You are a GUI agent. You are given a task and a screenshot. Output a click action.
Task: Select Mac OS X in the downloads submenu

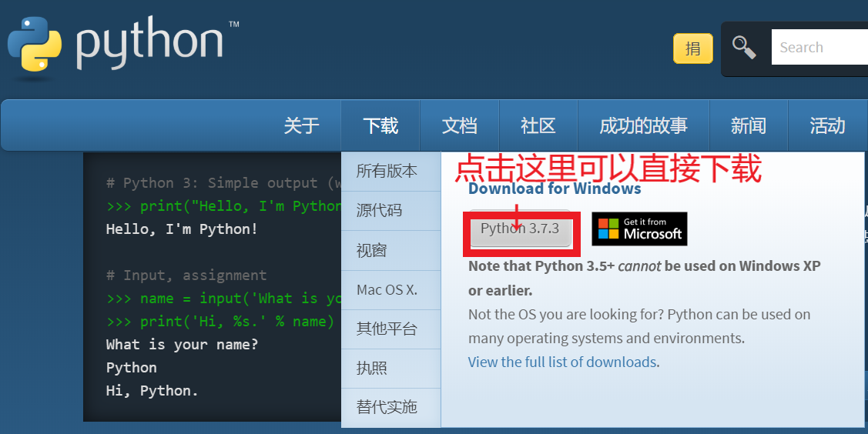[x=390, y=289]
